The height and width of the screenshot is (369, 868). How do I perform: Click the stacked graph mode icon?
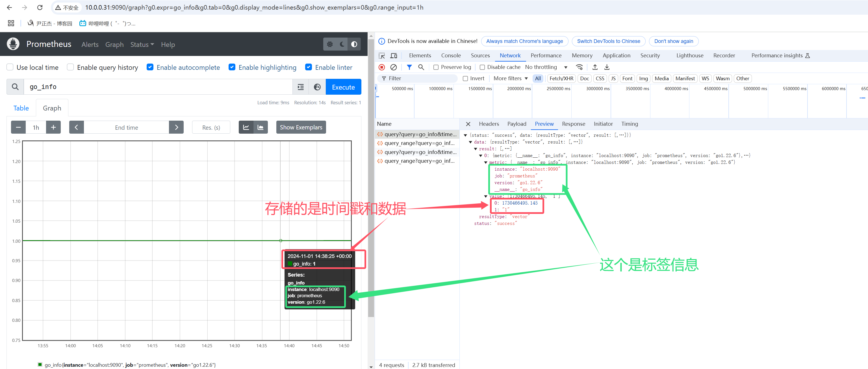261,127
